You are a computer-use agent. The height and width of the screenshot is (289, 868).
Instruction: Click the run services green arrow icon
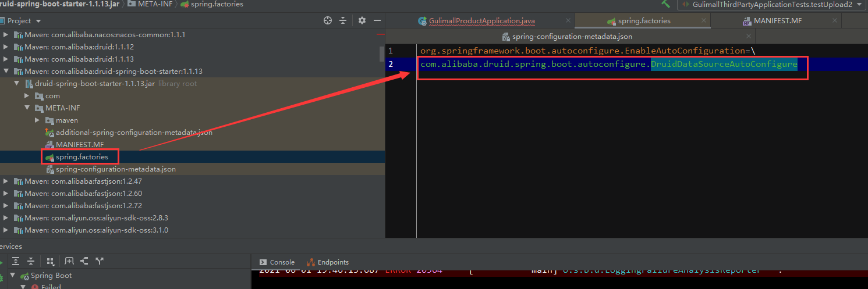point(2,262)
